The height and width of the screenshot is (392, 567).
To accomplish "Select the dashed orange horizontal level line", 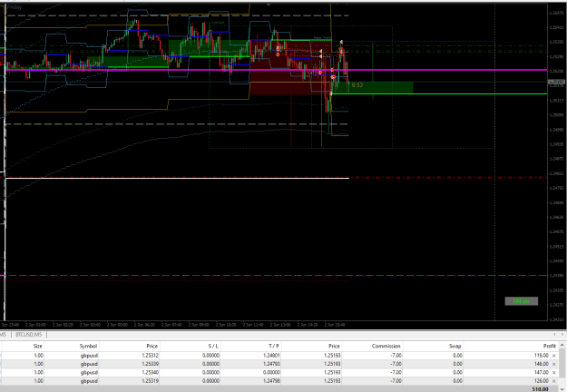I will tap(275, 276).
